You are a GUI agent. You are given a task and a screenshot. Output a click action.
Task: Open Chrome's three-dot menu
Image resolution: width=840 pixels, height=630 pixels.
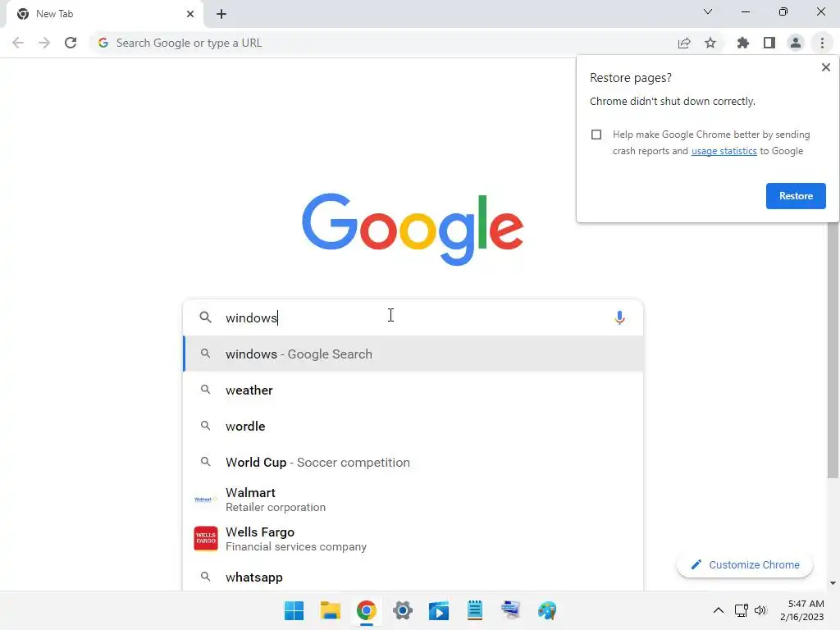[x=822, y=43]
